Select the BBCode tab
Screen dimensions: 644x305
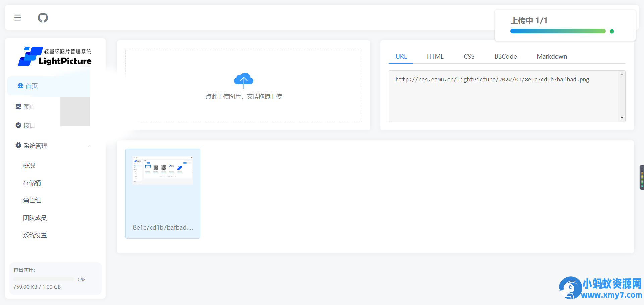(505, 56)
